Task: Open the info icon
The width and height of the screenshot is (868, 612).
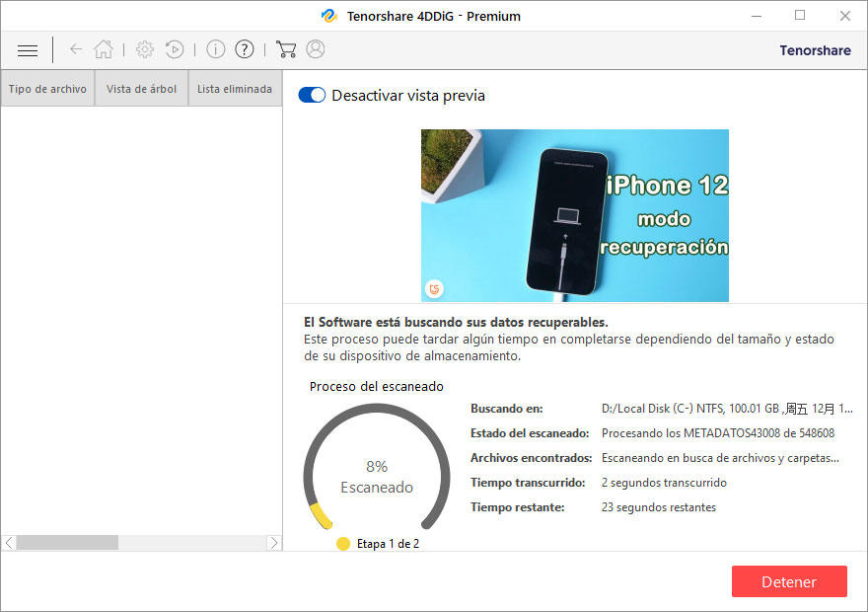Action: [x=215, y=49]
